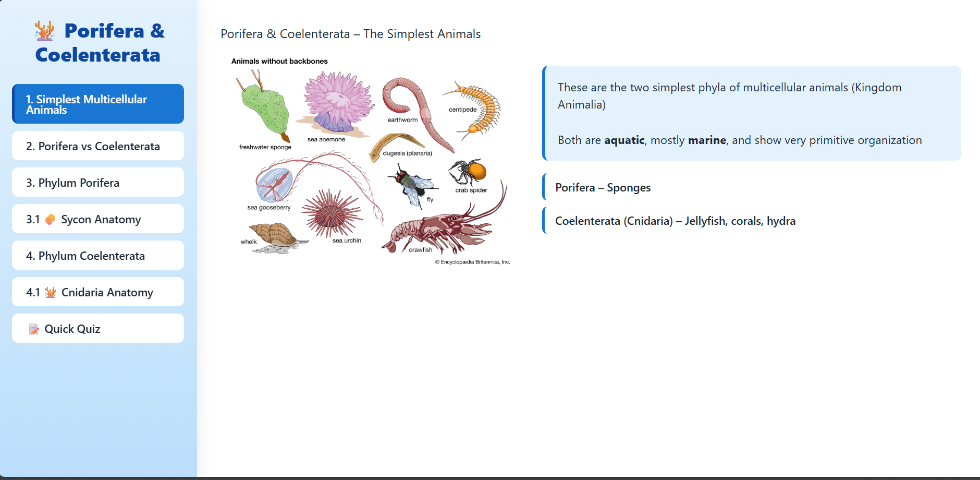
Task: Click the 'Porifera – Sponges' card
Action: (752, 187)
